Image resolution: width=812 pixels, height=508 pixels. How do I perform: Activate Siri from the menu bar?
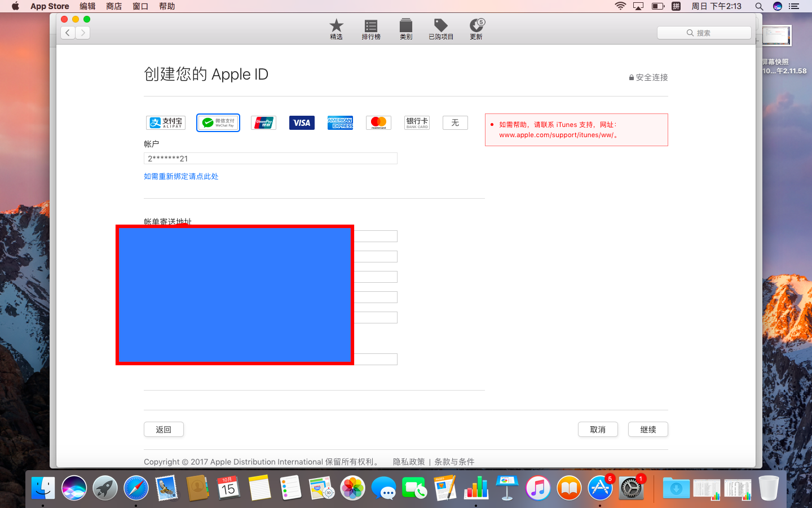(778, 6)
